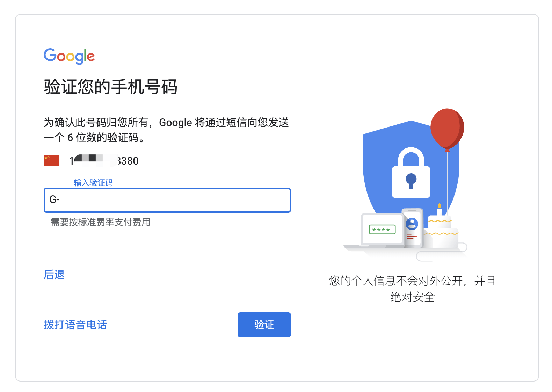Click the red balloon illustration
This screenshot has width=552, height=392.
(x=447, y=129)
